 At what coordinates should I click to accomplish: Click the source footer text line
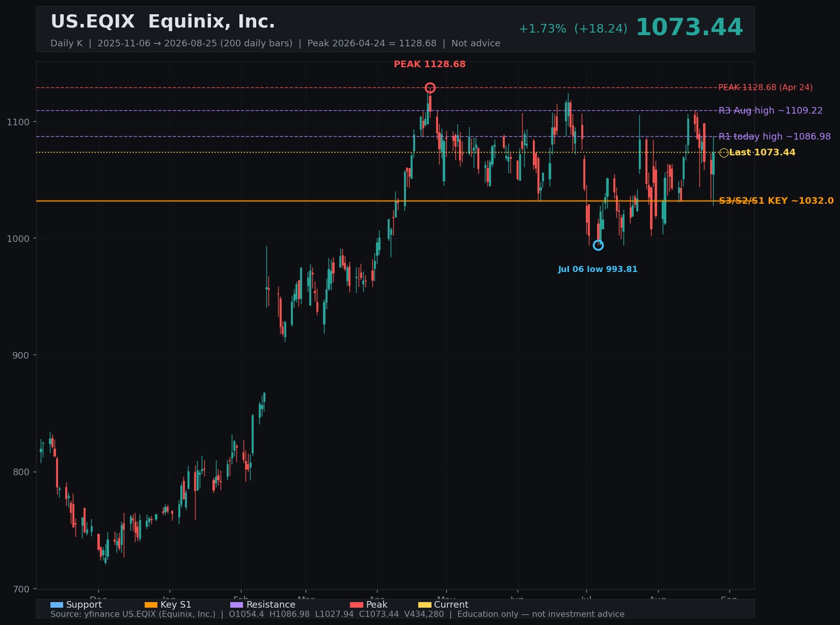[337, 614]
